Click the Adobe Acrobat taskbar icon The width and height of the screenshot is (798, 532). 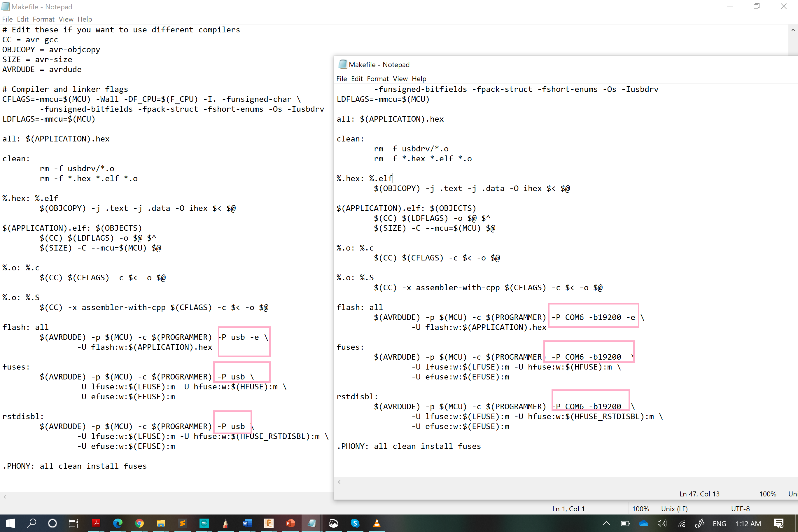coord(96,523)
